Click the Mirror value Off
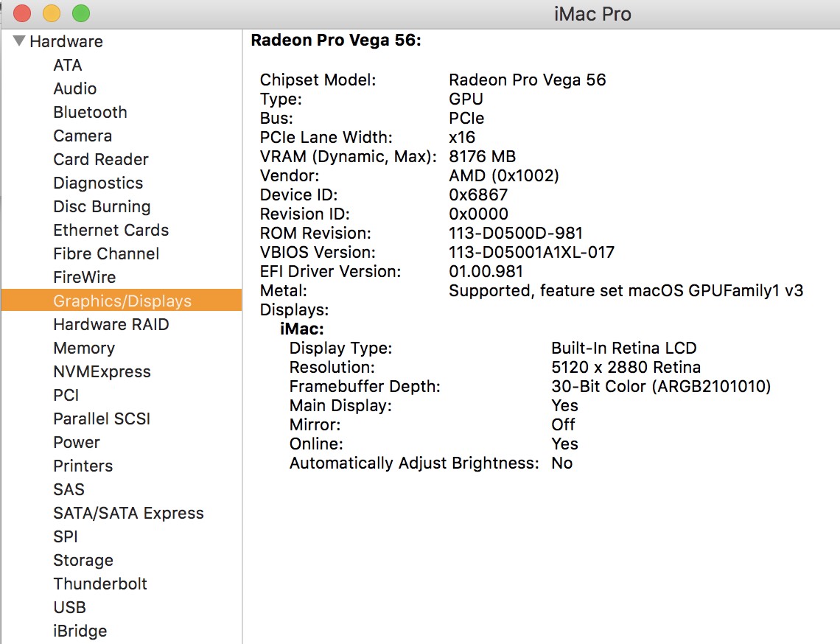Image resolution: width=840 pixels, height=644 pixels. 563,424
